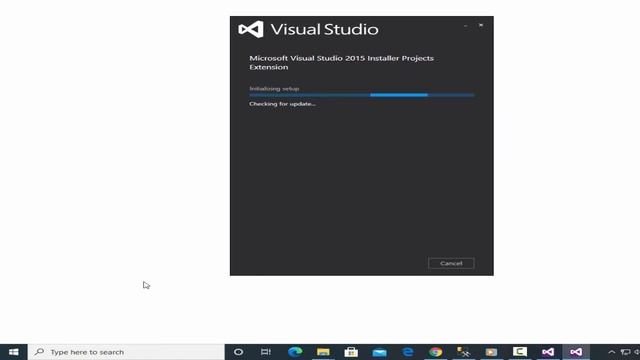
Task: Open File Explorer from the taskbar
Action: pos(323,352)
